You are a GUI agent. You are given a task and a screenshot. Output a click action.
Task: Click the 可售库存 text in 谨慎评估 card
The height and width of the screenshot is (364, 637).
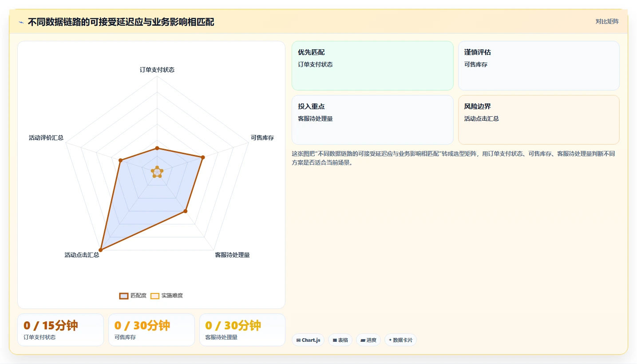[476, 64]
